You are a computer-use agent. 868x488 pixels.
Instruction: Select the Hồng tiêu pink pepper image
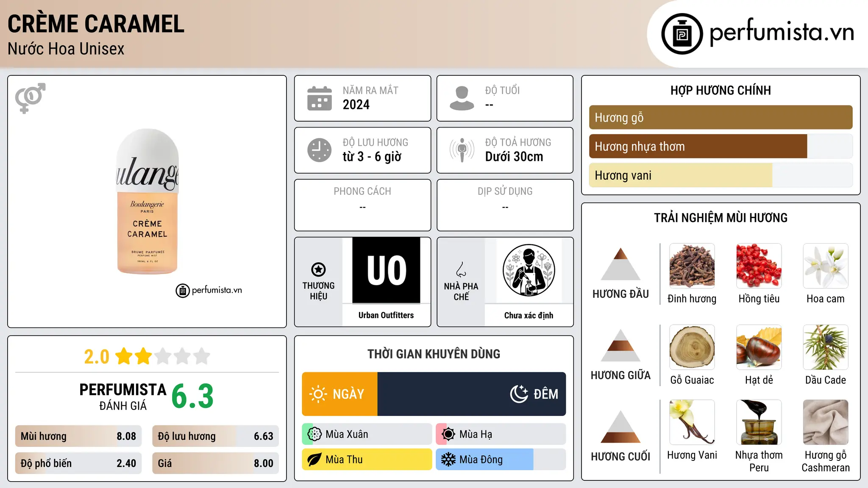click(759, 266)
